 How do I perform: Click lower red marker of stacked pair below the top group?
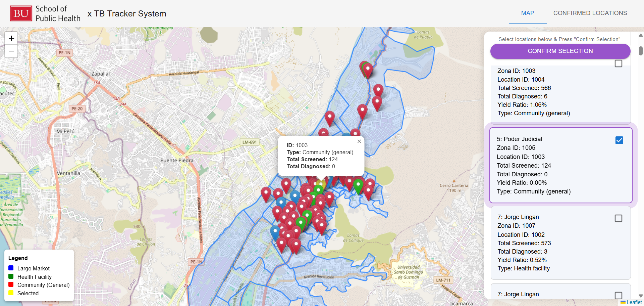[377, 103]
